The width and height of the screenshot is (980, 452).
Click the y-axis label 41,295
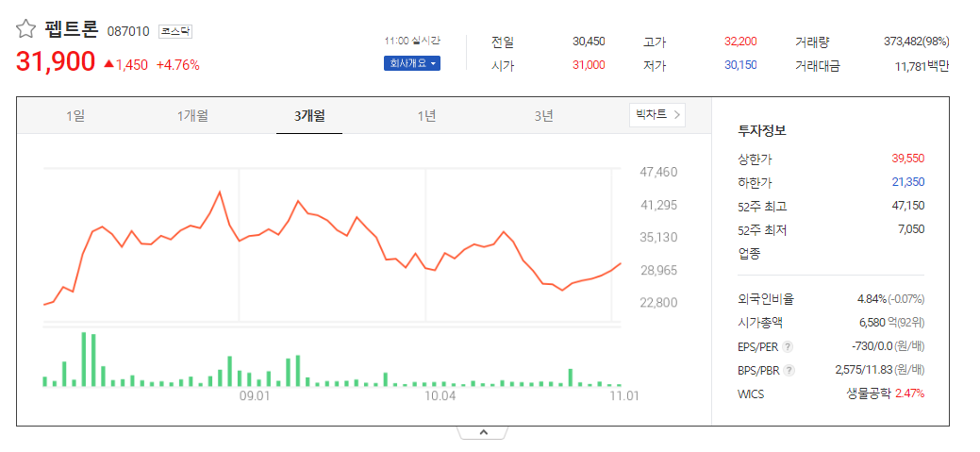point(658,205)
